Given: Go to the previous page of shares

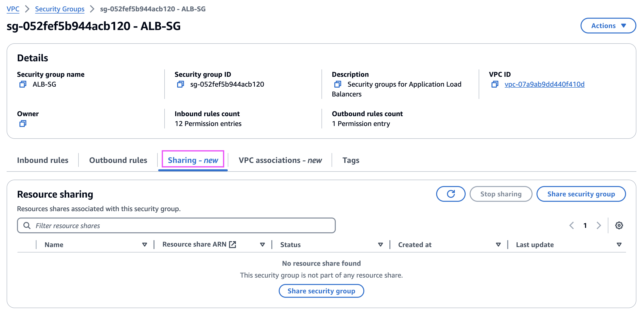Looking at the screenshot, I should click(x=571, y=225).
